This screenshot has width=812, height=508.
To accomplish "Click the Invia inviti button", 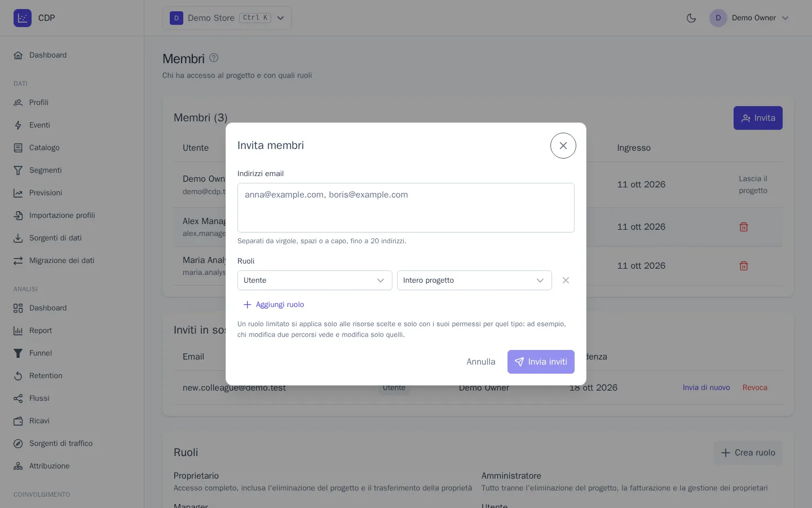I will (541, 362).
